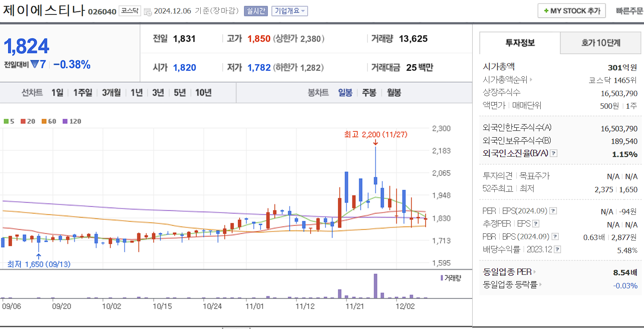Click the 고가 value 1,850
The image size is (644, 329).
[x=259, y=39]
